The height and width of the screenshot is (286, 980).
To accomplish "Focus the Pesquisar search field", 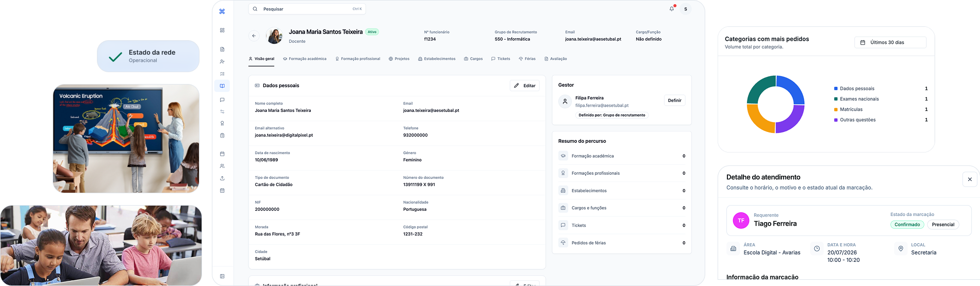I will click(x=307, y=9).
